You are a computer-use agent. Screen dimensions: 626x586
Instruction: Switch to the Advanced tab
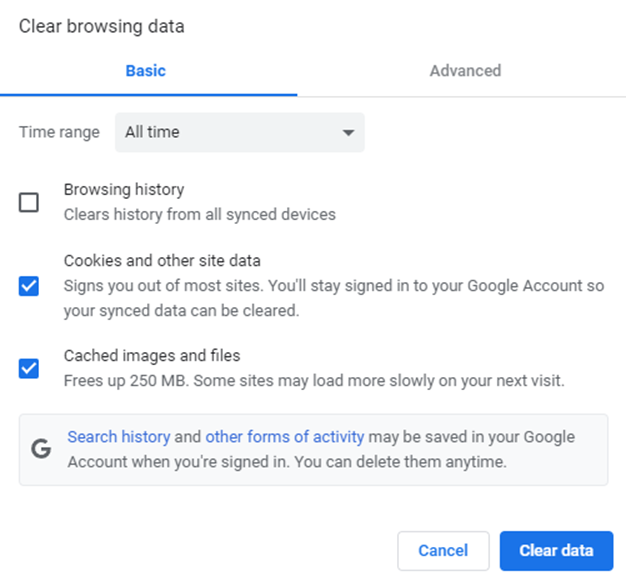[x=465, y=71]
